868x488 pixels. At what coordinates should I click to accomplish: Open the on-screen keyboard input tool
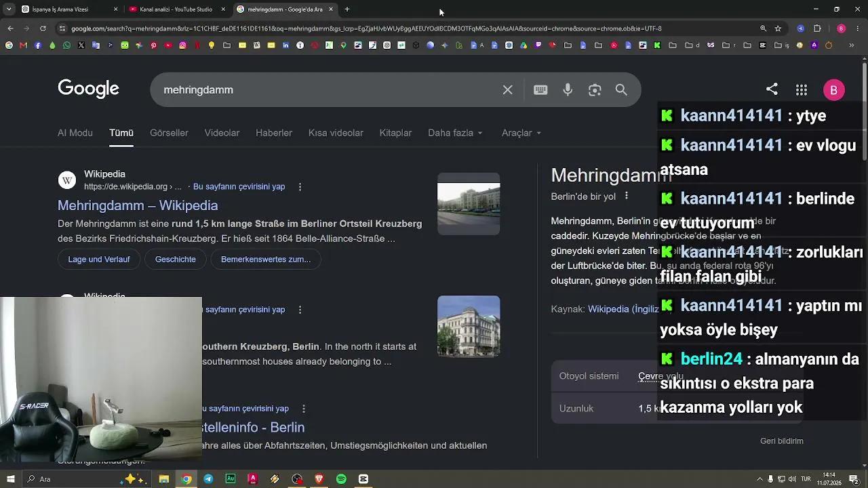(540, 89)
